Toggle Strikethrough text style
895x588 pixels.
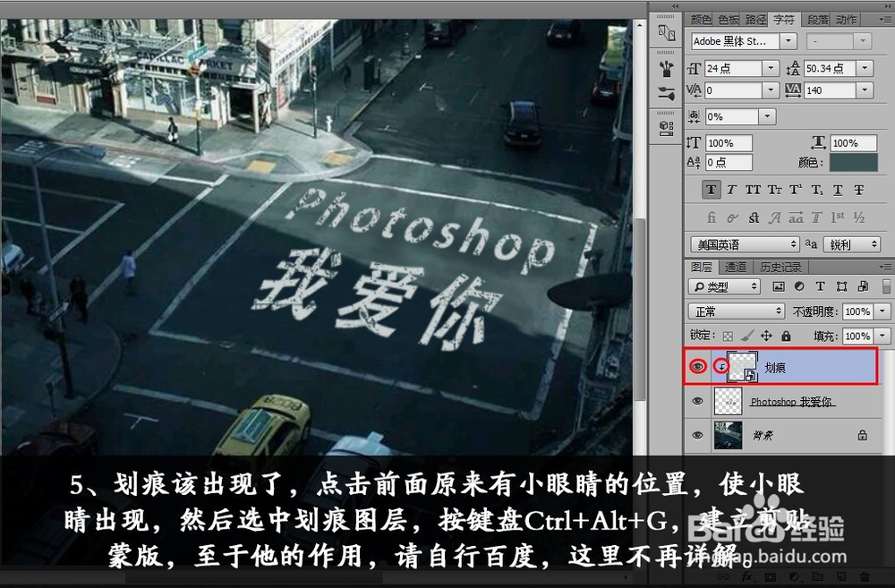858,190
